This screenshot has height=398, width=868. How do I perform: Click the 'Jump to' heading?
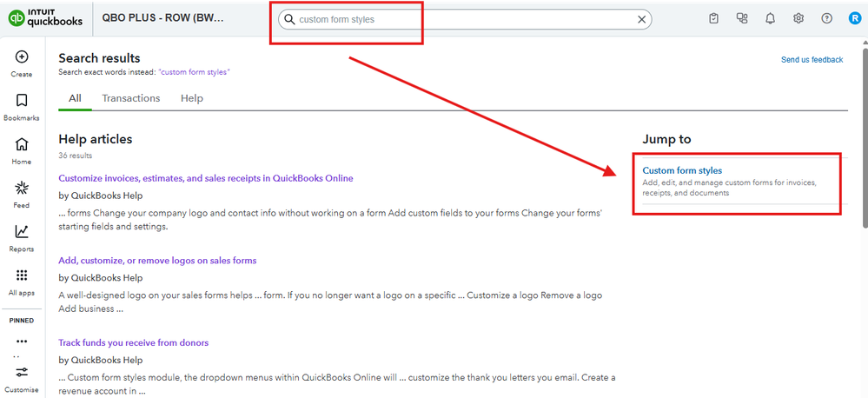tap(666, 140)
